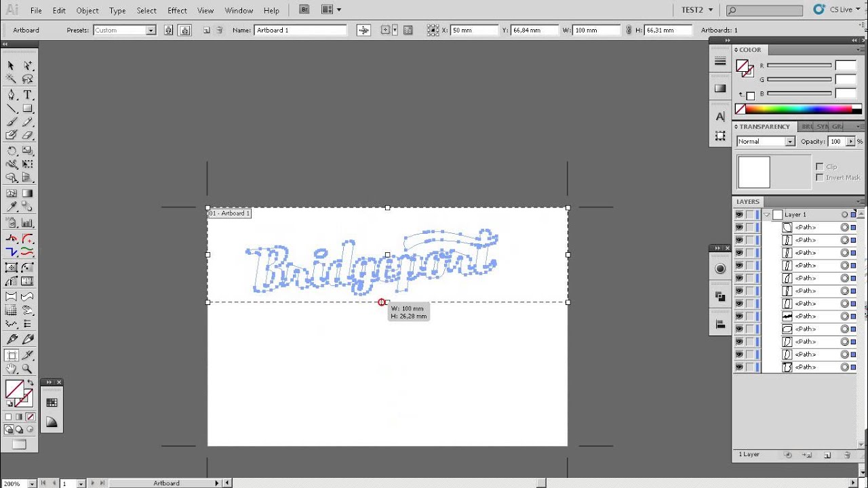868x488 pixels.
Task: Select the Selection tool arrow
Action: pos(11,66)
